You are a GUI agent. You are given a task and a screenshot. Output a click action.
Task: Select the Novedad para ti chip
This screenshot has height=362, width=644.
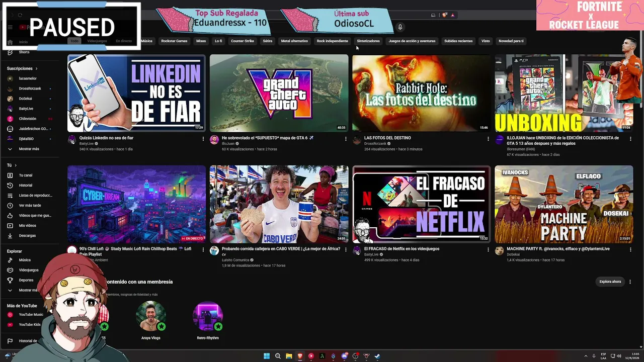511,41
